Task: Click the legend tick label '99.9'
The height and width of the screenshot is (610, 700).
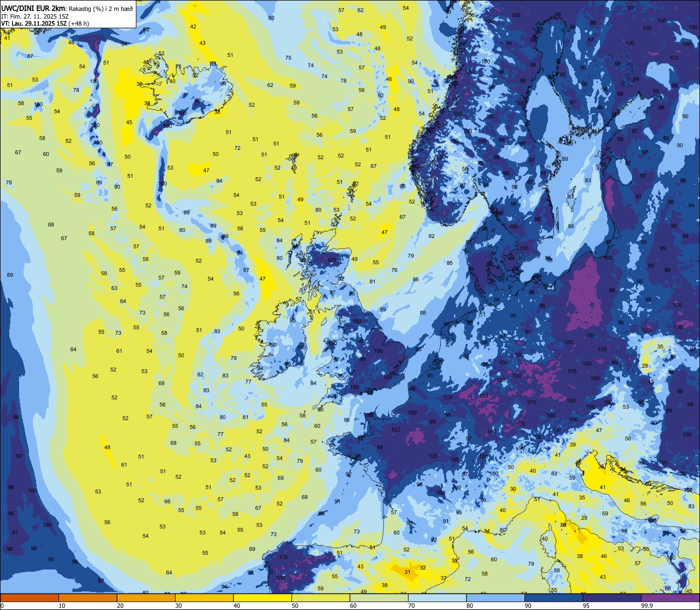Action: pyautogui.click(x=646, y=606)
